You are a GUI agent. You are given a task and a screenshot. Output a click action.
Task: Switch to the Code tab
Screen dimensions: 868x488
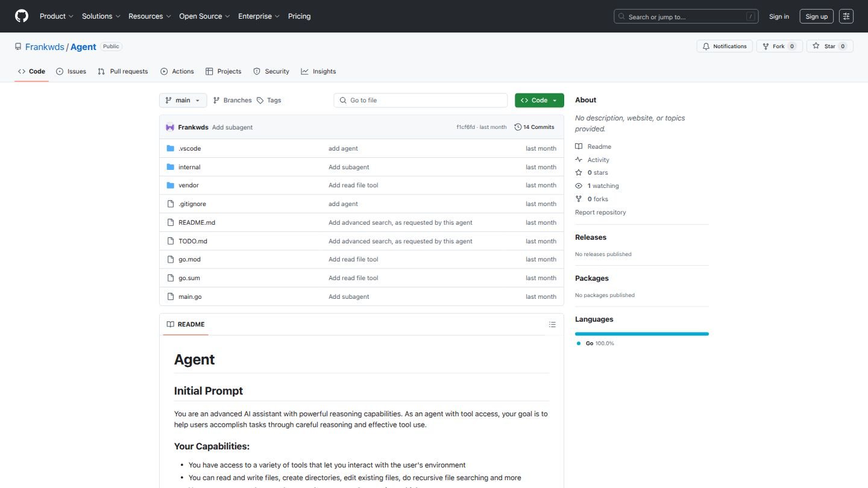point(31,71)
